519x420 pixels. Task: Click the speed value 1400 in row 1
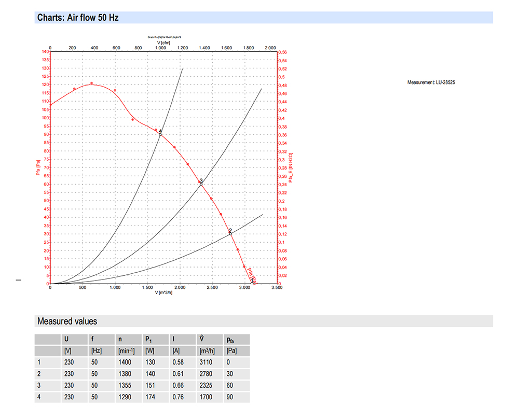click(125, 362)
